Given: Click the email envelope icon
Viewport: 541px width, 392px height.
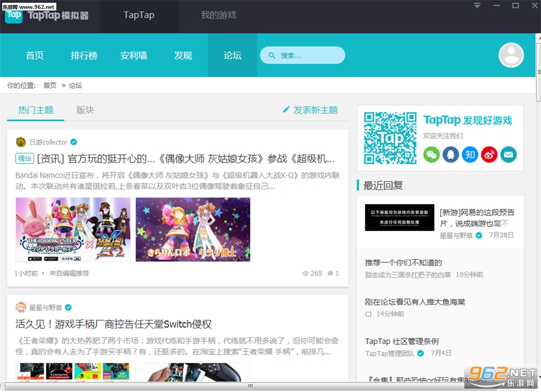Looking at the screenshot, I should coord(508,155).
